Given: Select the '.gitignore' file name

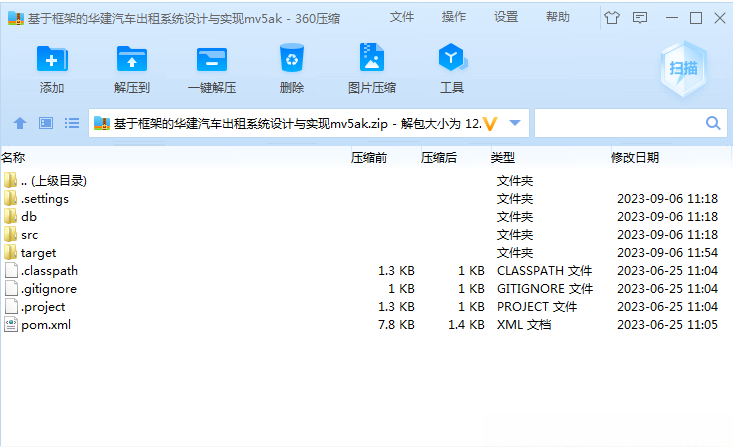Looking at the screenshot, I should point(49,289).
